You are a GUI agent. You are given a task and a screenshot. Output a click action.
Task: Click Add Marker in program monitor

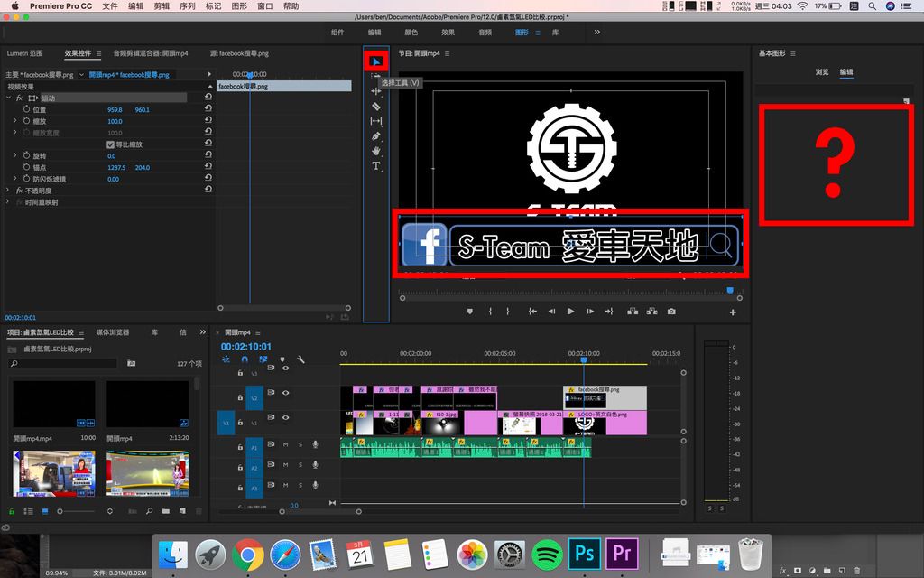[x=469, y=312]
